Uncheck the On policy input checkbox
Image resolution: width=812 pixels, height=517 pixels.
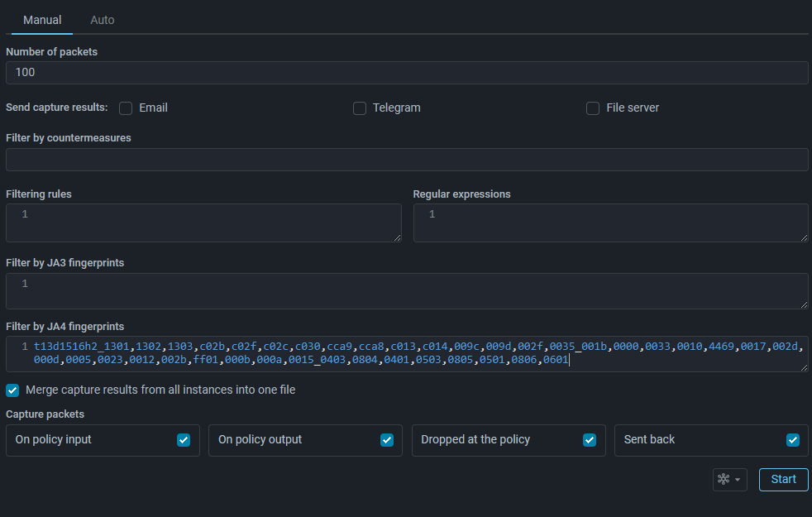184,440
